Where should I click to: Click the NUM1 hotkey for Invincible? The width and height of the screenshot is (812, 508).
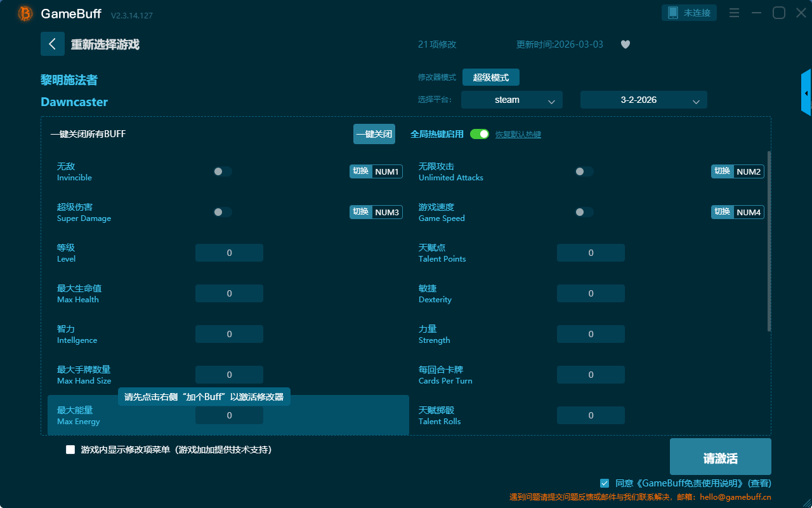pyautogui.click(x=386, y=171)
